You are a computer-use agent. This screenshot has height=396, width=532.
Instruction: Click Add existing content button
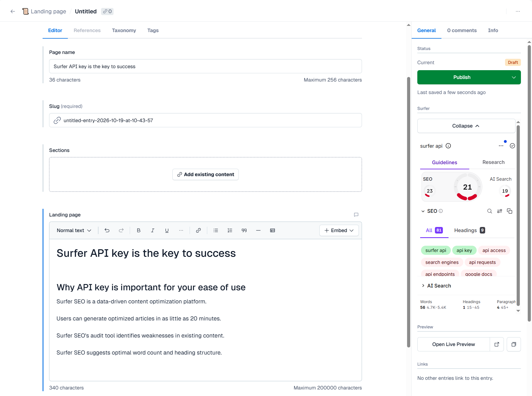(206, 174)
